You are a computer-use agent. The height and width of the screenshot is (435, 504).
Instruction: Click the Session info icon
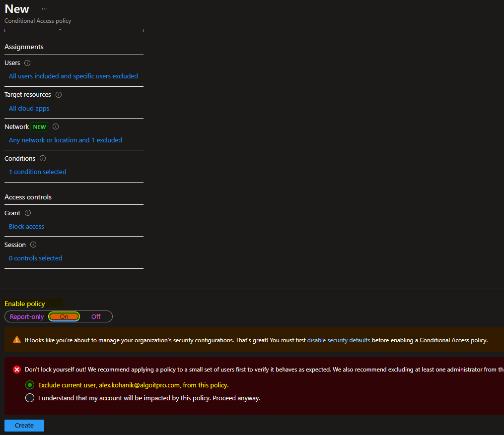pyautogui.click(x=33, y=245)
